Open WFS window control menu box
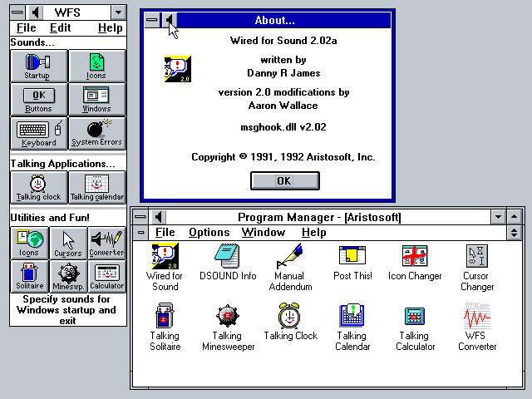The height and width of the screenshot is (399, 532). click(17, 13)
